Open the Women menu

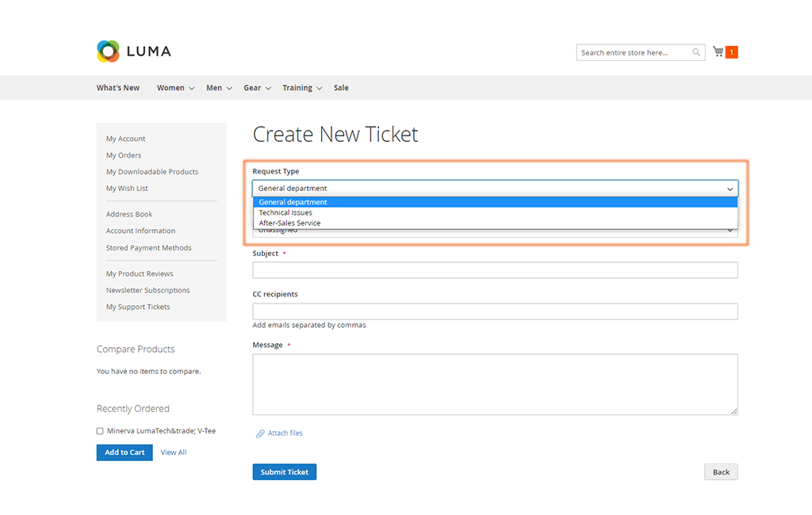(171, 88)
